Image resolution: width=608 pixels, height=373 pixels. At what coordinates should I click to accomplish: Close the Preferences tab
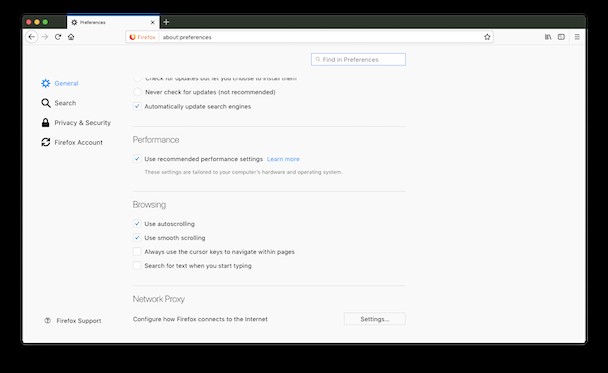coord(152,22)
